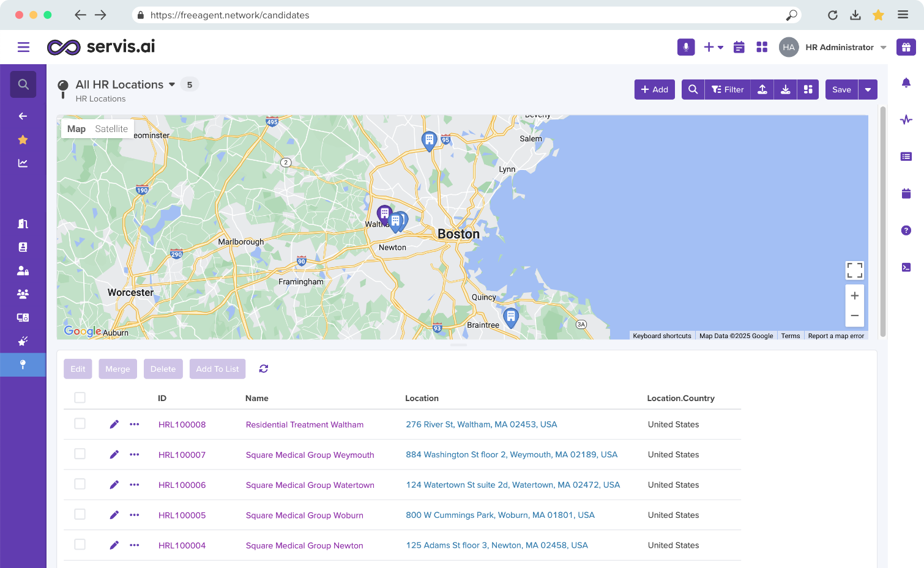Open Square Medical Group Woburn record
The width and height of the screenshot is (924, 568).
click(305, 515)
